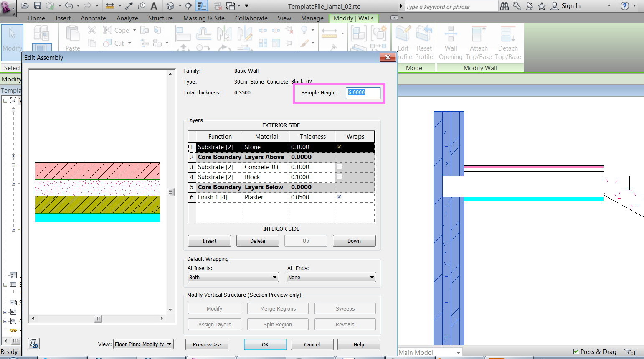The height and width of the screenshot is (359, 644).
Task: Click the selection filter funnel icon
Action: [627, 352]
